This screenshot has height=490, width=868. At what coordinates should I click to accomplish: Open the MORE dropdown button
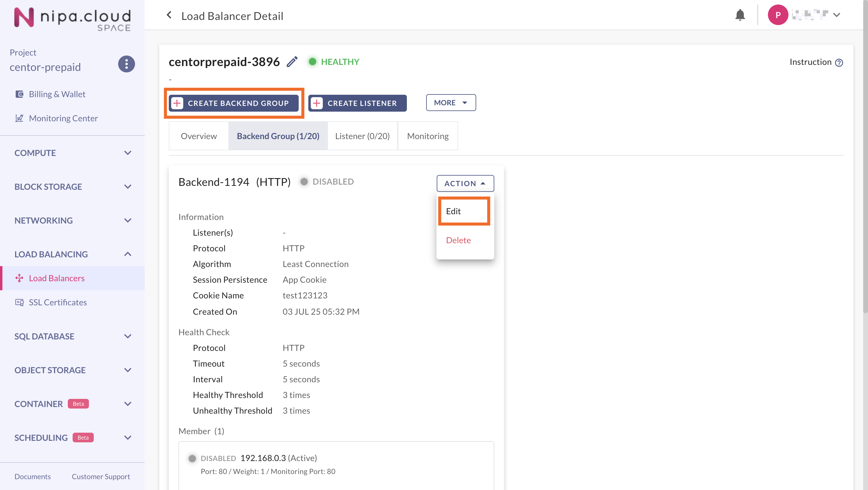coord(451,103)
